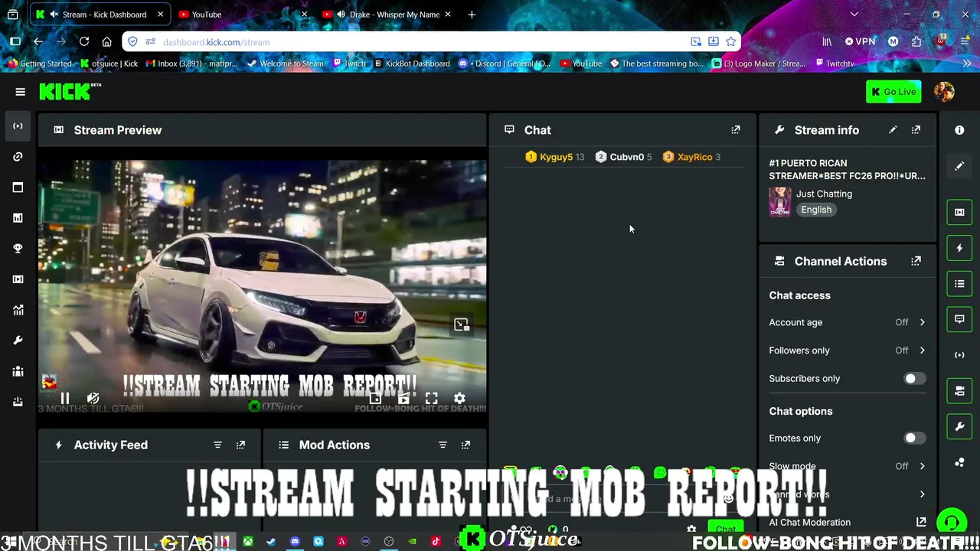Pop out the Channel Actions panel
The width and height of the screenshot is (980, 551).
[x=916, y=261]
